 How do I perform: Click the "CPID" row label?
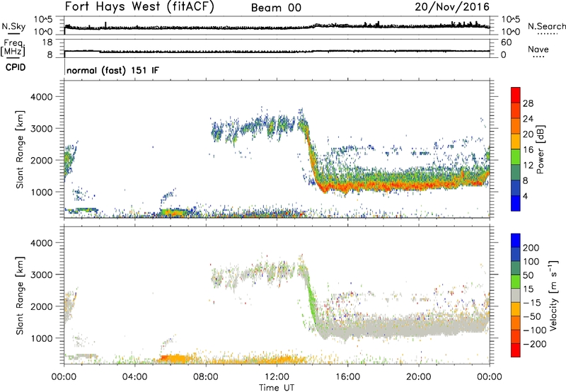click(16, 67)
